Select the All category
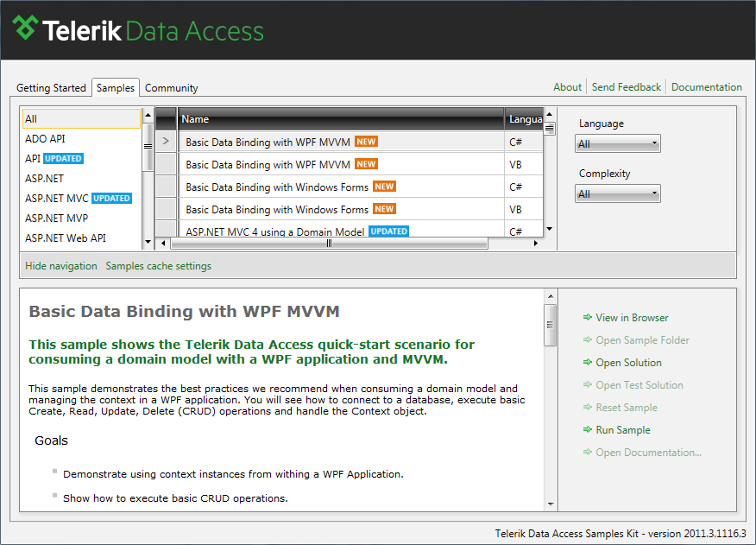Screen dimensions: 756x545 tap(81, 118)
